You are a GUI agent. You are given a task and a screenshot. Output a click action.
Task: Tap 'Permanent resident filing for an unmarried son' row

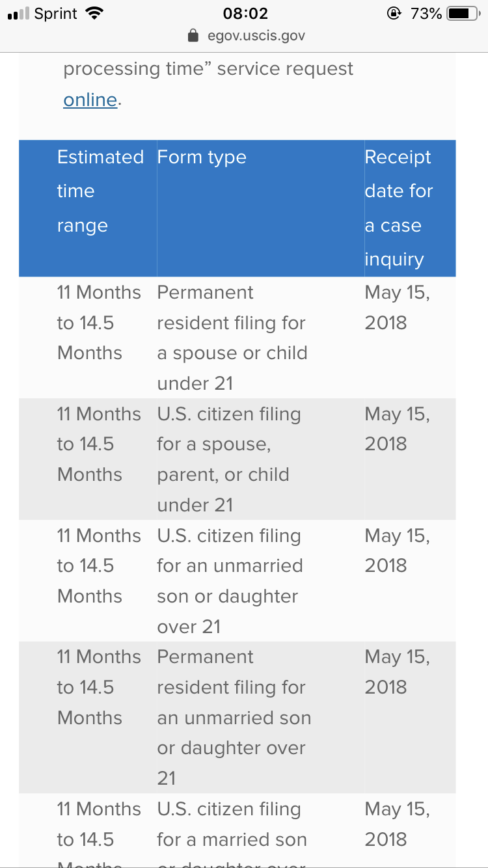pos(237,717)
